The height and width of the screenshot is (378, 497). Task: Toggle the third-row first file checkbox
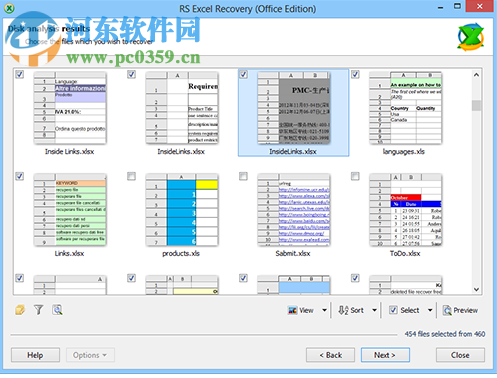[20, 278]
